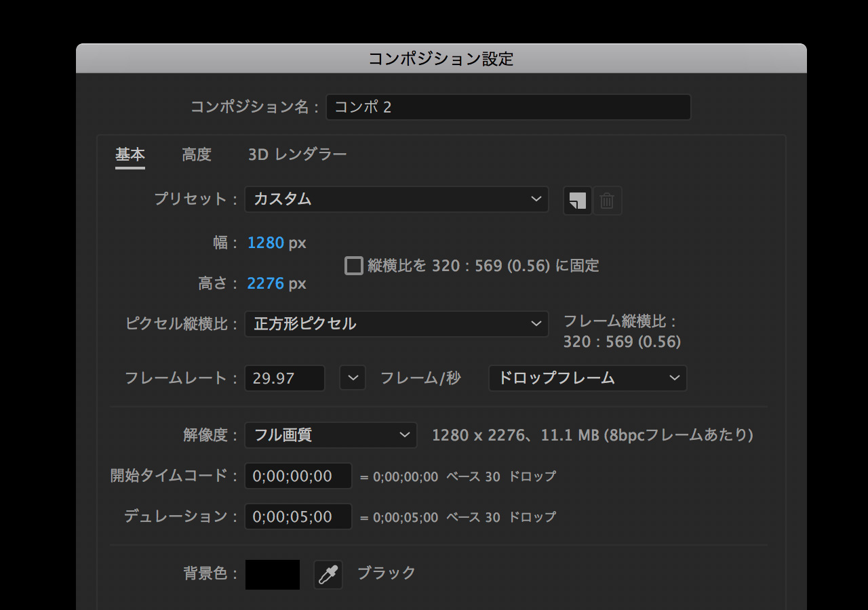Viewport: 868px width, 610px height.
Task: Click the フレームレート field showing 29.97
Action: coord(284,378)
